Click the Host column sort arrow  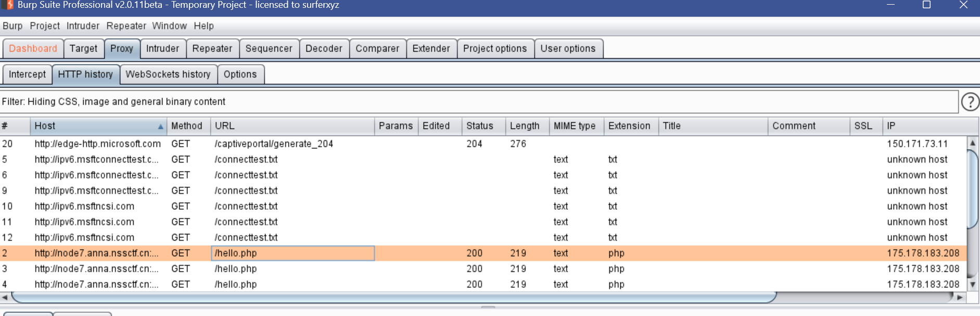(x=160, y=127)
